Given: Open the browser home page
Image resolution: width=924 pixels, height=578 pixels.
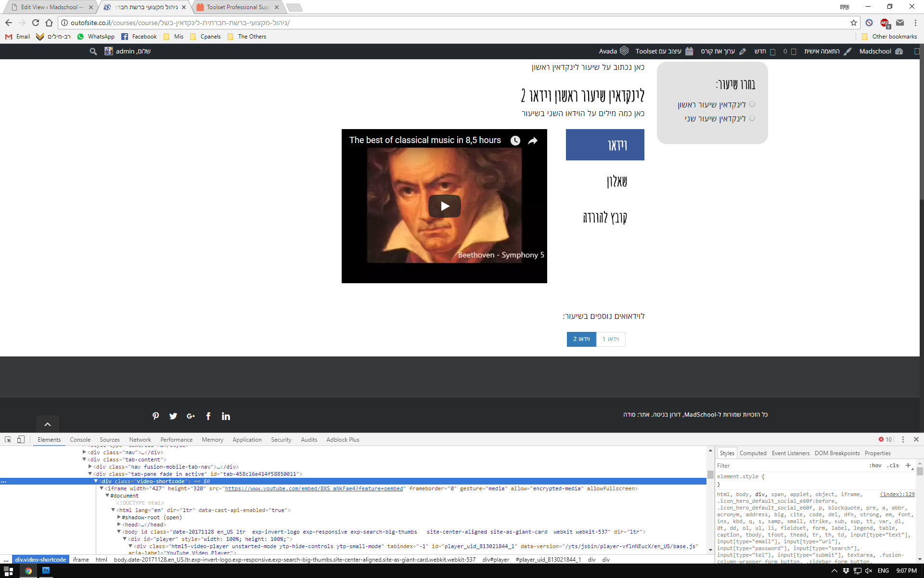Looking at the screenshot, I should (x=49, y=23).
